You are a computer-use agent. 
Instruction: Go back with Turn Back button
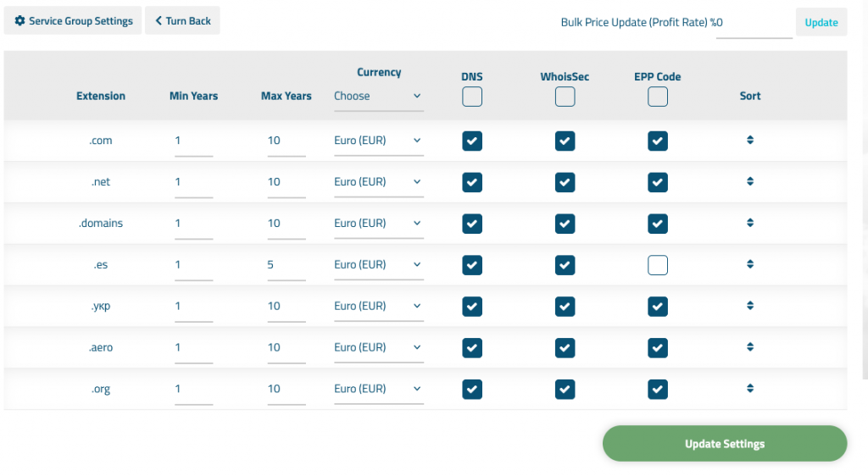[182, 21]
